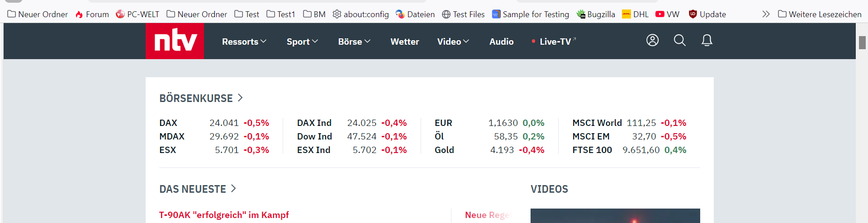Open the DHL bookmark
The width and height of the screenshot is (868, 223).
635,14
